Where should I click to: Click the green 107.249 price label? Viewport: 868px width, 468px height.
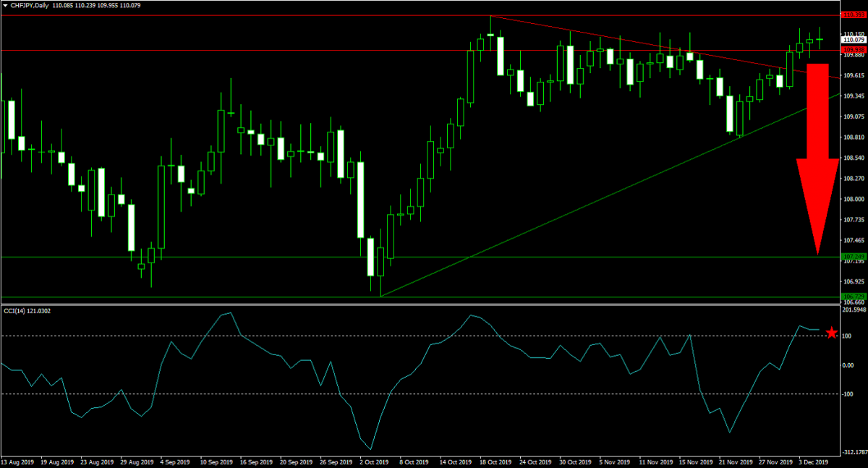click(854, 257)
